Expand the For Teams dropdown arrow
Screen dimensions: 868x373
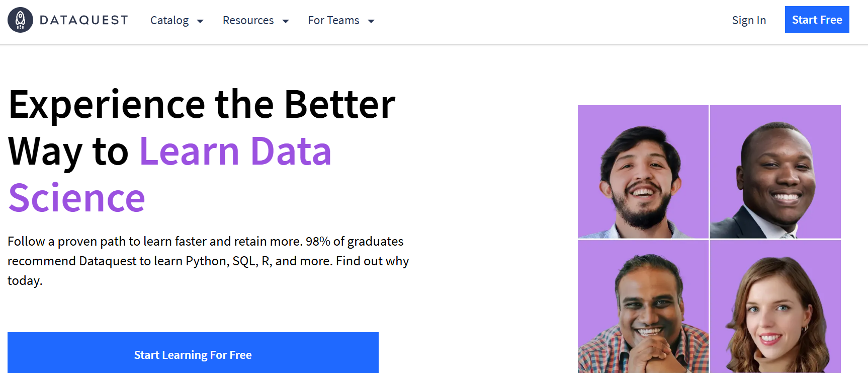click(x=371, y=21)
